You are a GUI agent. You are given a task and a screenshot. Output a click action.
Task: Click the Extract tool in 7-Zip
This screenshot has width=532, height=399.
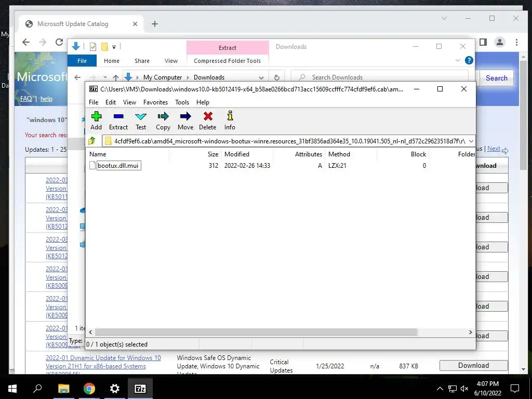(x=118, y=121)
